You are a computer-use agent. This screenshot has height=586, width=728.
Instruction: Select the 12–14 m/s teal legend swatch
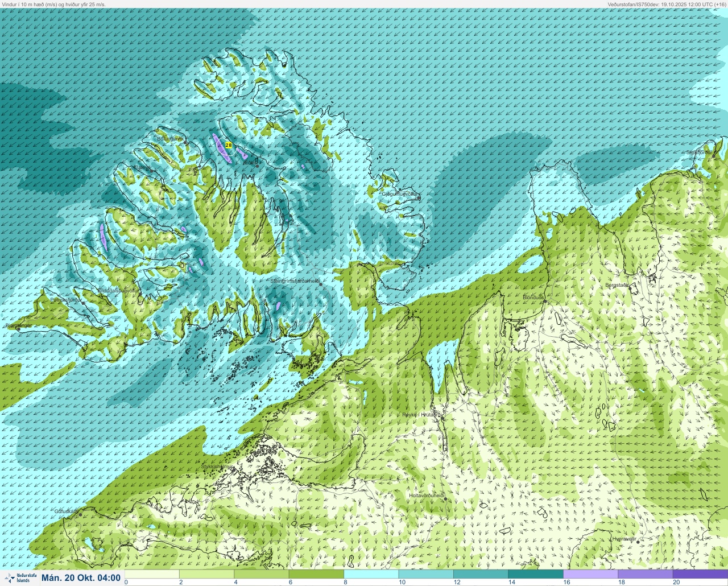tap(481, 574)
